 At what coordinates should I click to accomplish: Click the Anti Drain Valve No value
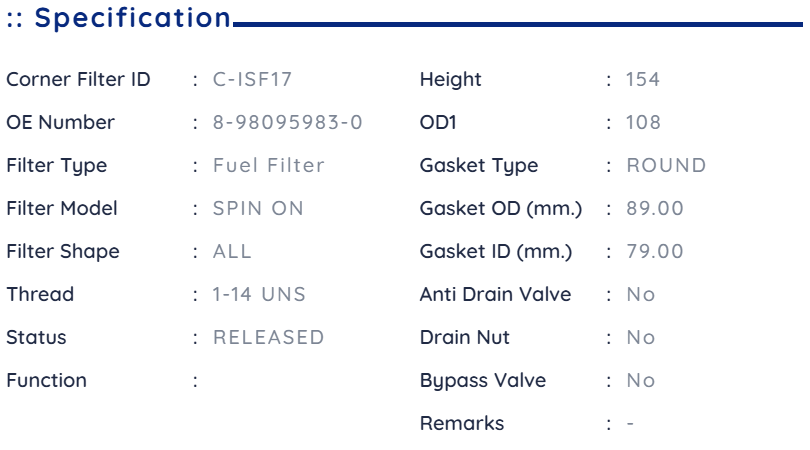[x=641, y=294]
